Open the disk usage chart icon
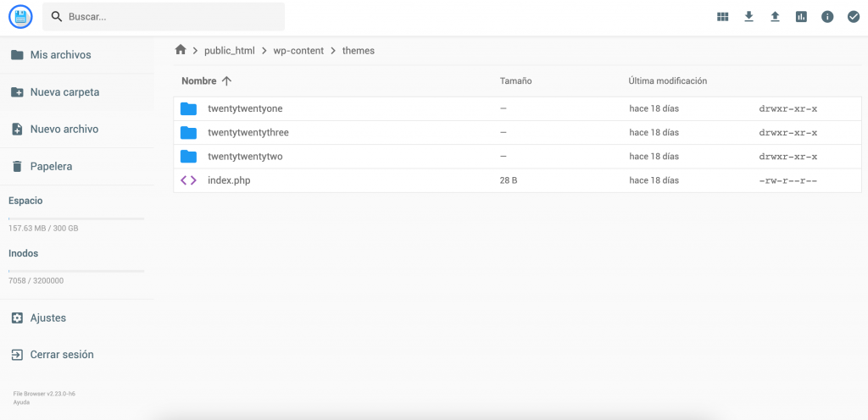 pyautogui.click(x=801, y=17)
